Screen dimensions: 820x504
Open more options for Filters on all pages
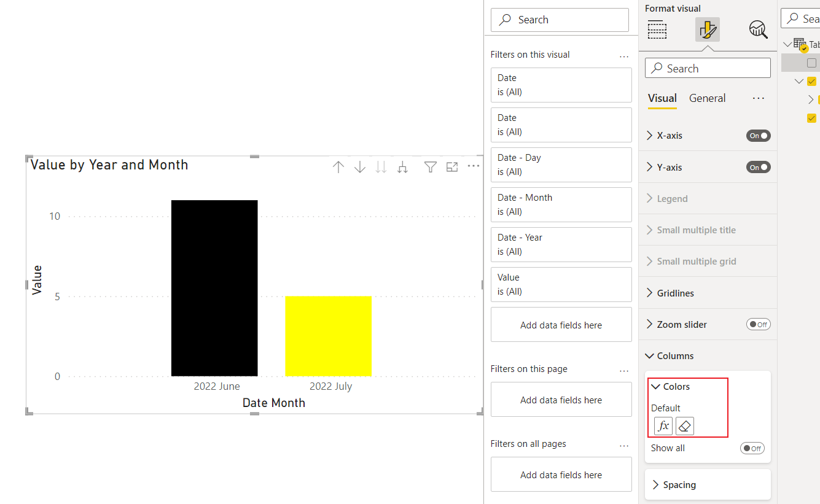624,445
